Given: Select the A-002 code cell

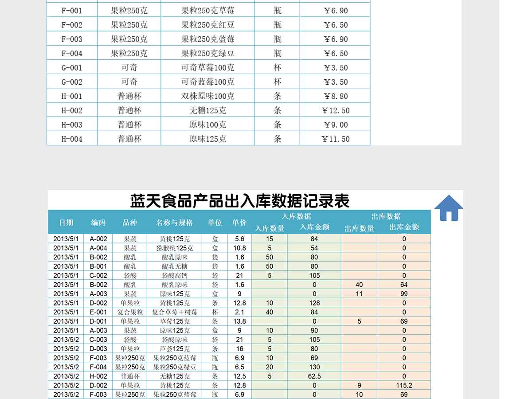Looking at the screenshot, I should click(x=98, y=239).
